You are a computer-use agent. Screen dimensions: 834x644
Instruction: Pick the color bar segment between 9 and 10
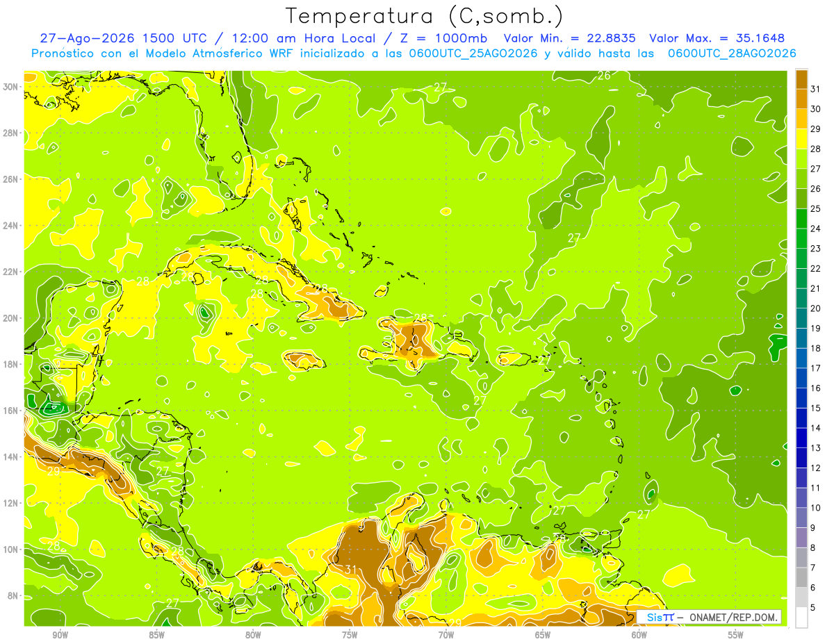pyautogui.click(x=801, y=518)
